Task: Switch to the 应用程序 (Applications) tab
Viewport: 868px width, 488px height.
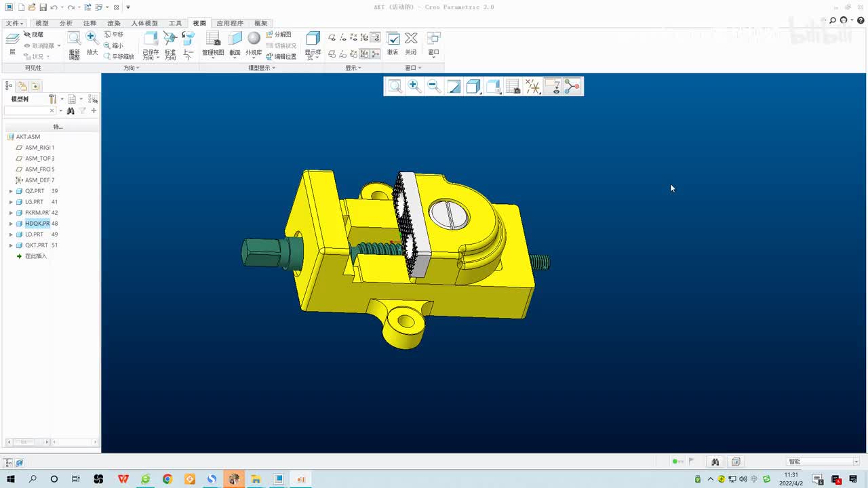Action: 230,23
